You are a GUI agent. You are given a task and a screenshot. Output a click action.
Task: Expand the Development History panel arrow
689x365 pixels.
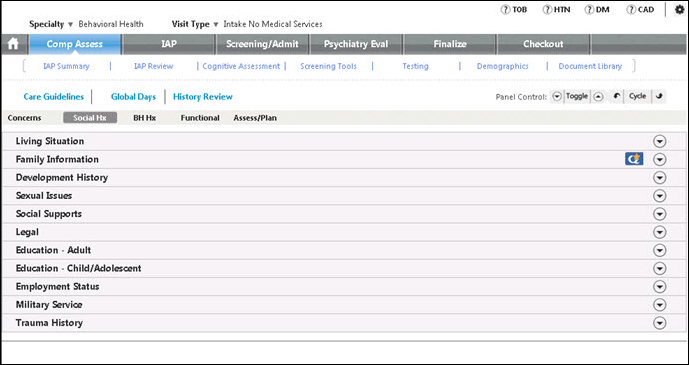[x=660, y=177]
